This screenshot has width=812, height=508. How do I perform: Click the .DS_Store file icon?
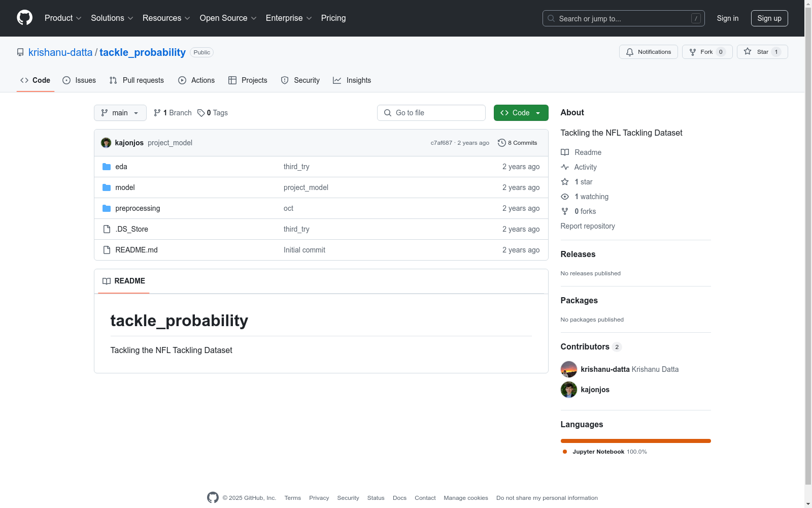(x=107, y=229)
